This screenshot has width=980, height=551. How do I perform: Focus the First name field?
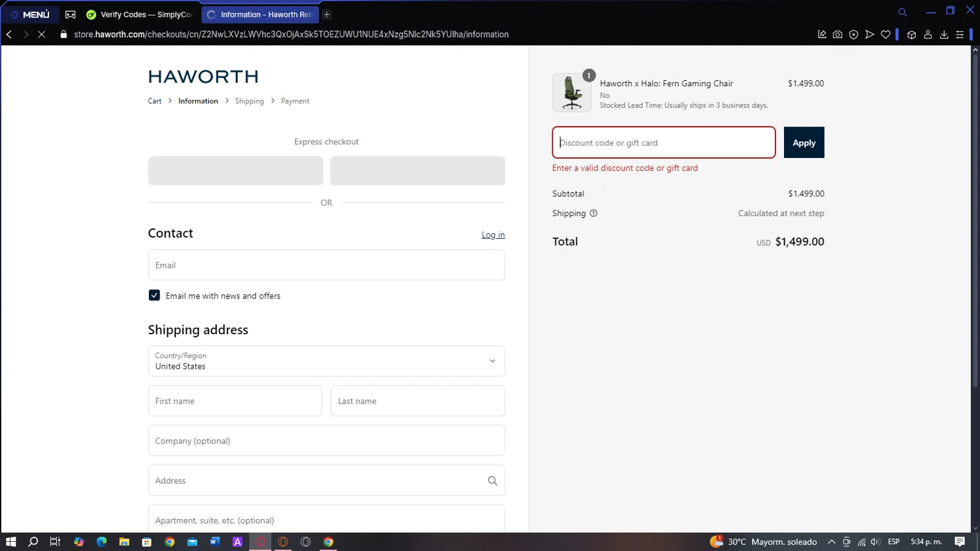click(235, 401)
